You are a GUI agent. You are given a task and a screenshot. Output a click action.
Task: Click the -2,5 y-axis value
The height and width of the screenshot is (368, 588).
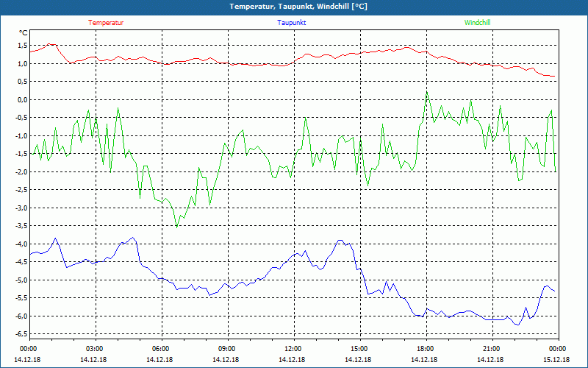[x=21, y=190]
